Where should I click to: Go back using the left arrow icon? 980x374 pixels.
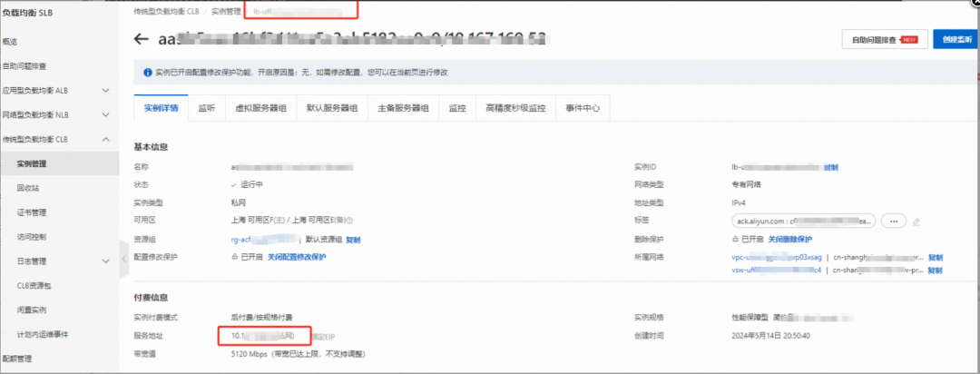point(142,39)
